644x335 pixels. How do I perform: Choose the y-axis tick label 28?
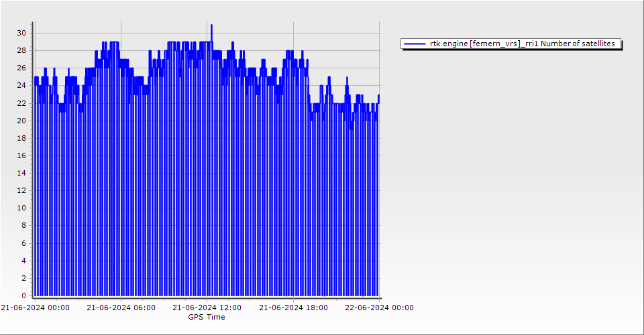pyautogui.click(x=21, y=50)
